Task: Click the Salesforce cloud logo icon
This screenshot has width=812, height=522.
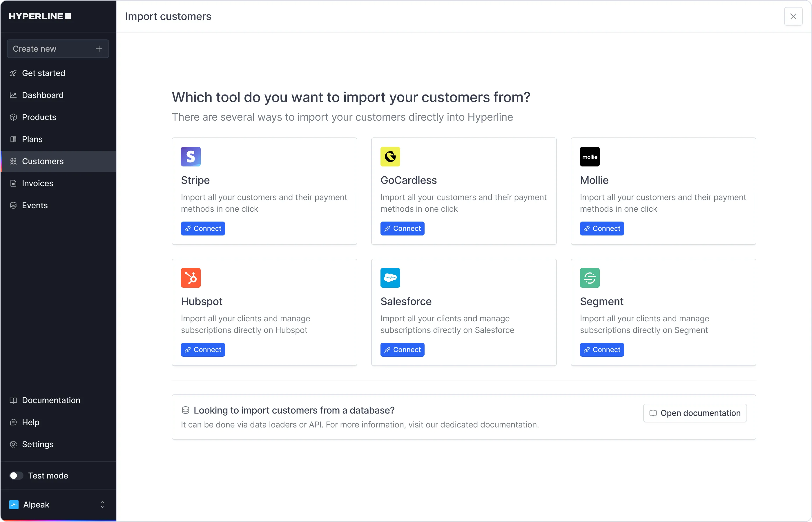Action: tap(390, 278)
